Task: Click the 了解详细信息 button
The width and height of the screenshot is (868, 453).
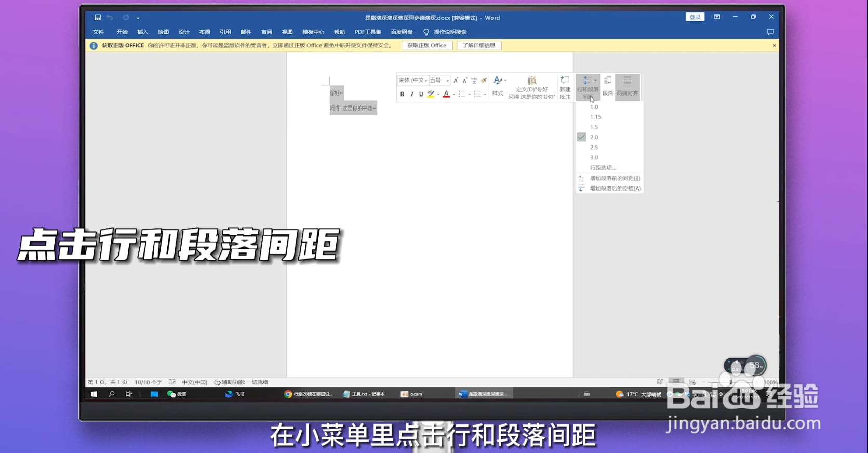Action: [x=479, y=45]
